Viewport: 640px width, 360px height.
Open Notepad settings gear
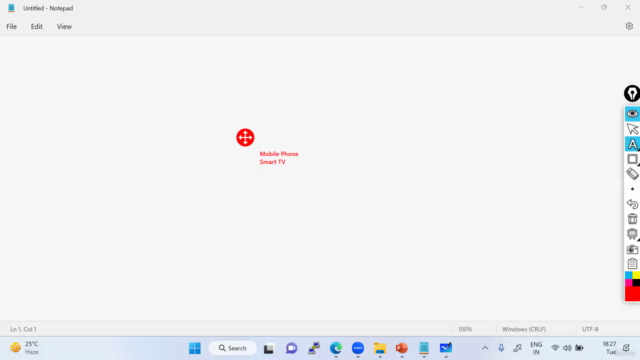tap(629, 26)
